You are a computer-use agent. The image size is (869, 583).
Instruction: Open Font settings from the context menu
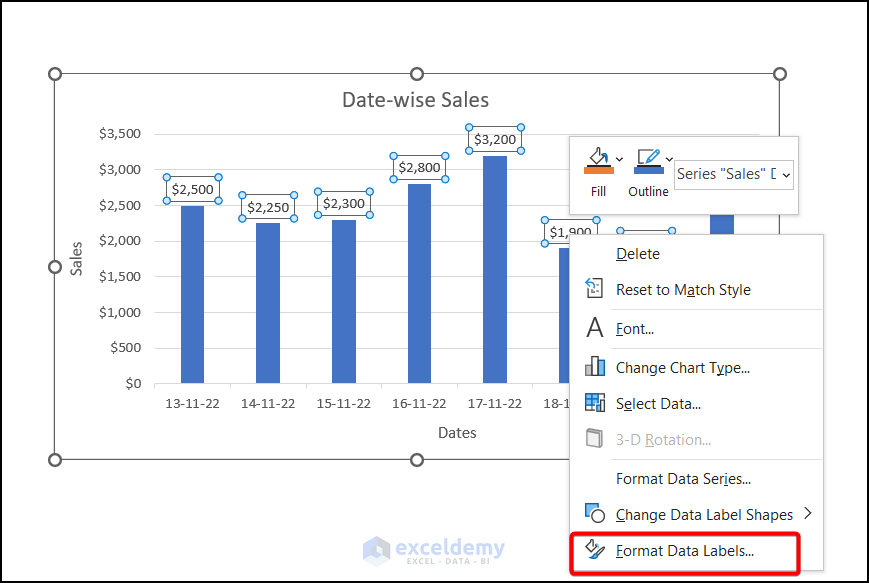click(x=634, y=328)
